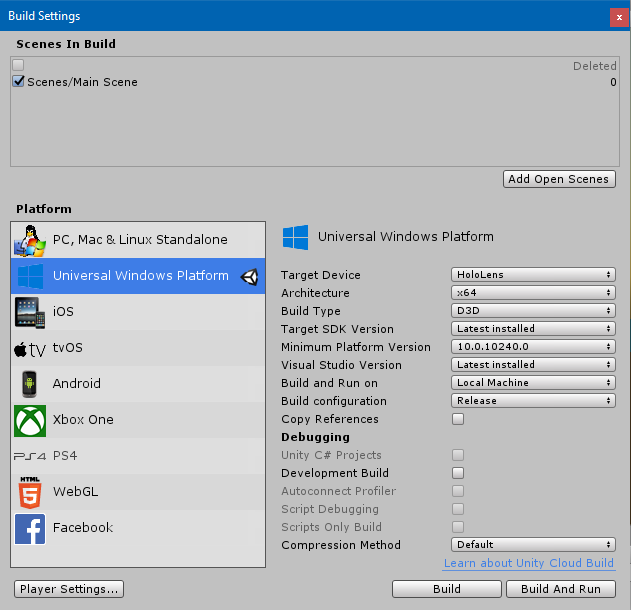
Task: Select PC, Mac & Linux Standalone platform
Action: (138, 240)
